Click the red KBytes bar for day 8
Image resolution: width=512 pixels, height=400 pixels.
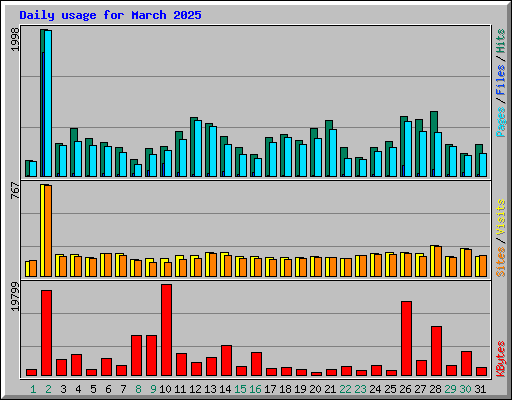136,356
